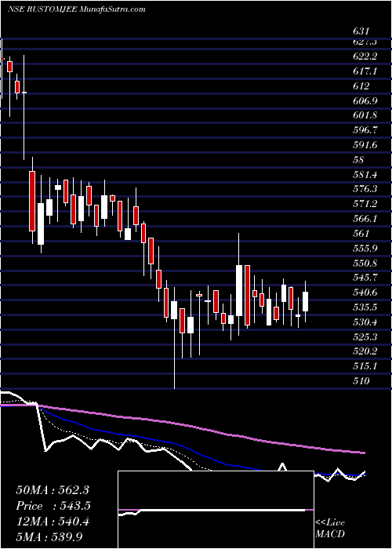Image resolution: width=392 pixels, height=549 pixels.
Task: Select the 596.7 price axis label
Action: click(365, 130)
